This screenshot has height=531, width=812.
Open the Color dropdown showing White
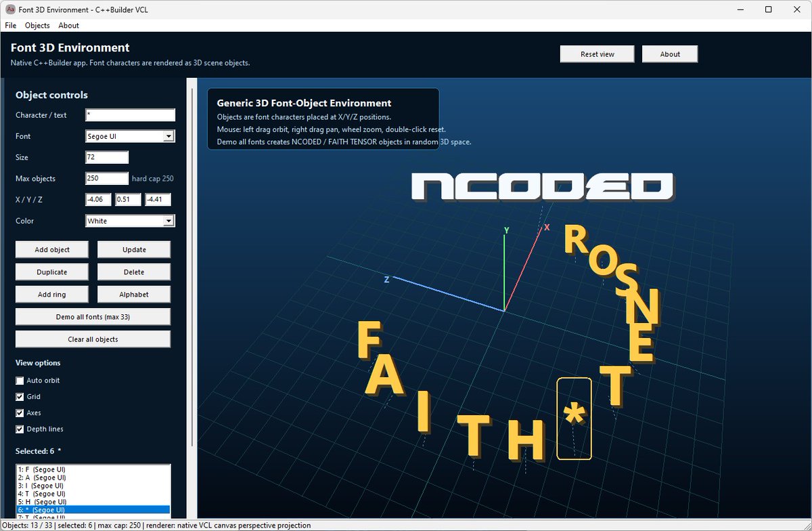point(131,221)
